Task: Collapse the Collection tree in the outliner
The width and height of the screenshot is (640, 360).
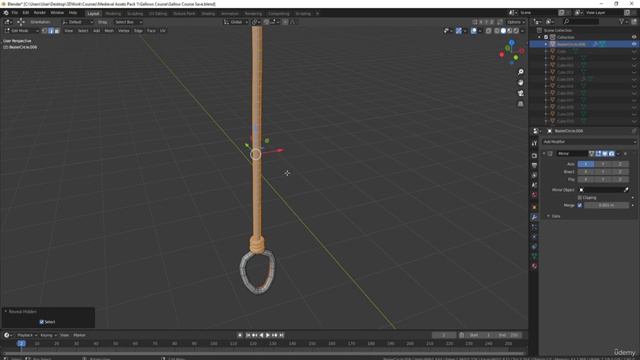Action: pos(540,37)
